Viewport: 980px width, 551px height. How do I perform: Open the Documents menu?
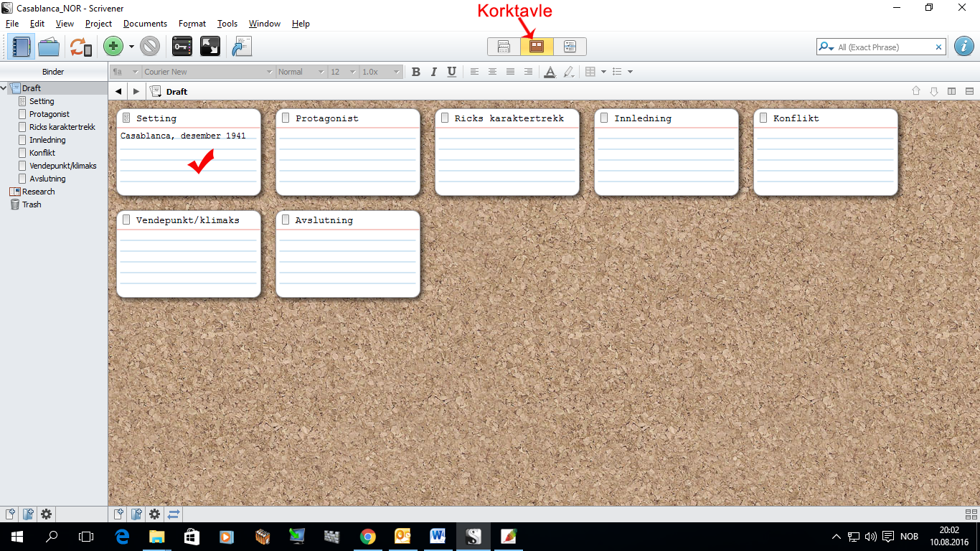[145, 23]
